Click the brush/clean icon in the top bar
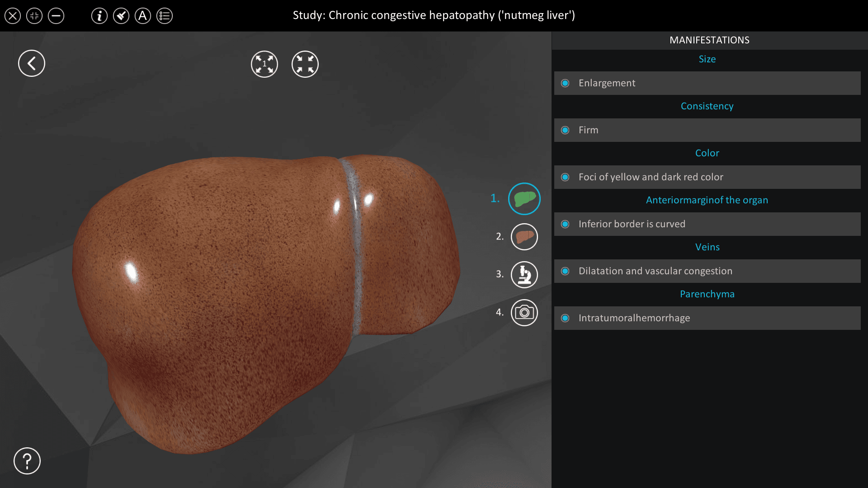Screen dimensions: 868x488 [x=121, y=16]
